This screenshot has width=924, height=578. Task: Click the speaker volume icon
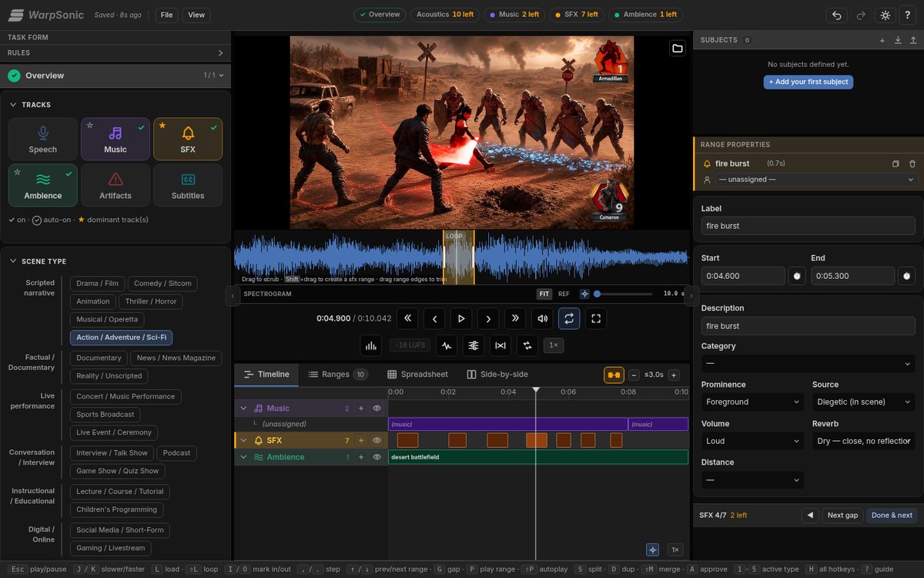coord(542,318)
